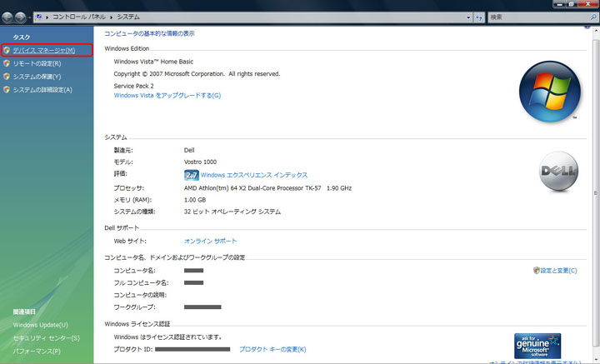This screenshot has width=600, height=364.
Task: Open Windows Update(U) related link
Action: click(40, 325)
